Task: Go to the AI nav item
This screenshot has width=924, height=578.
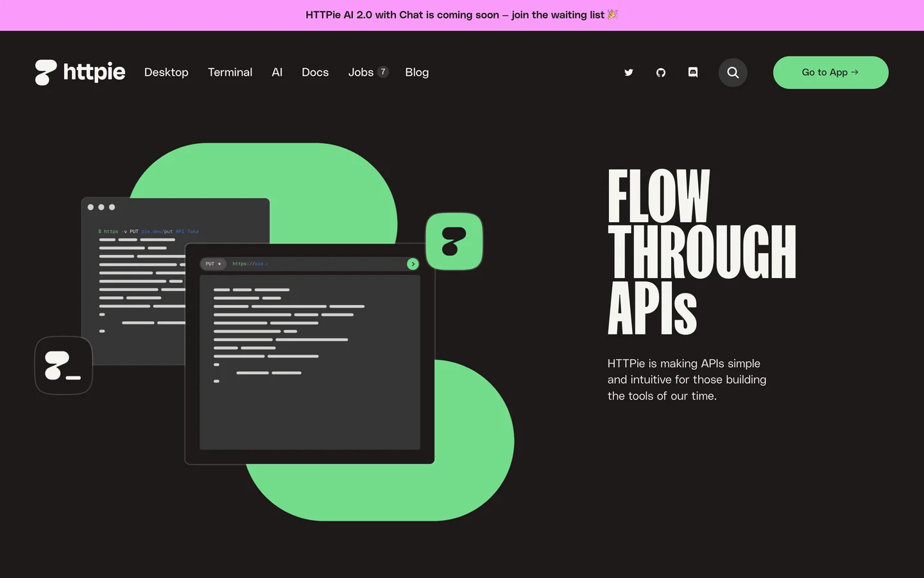Action: coord(277,73)
